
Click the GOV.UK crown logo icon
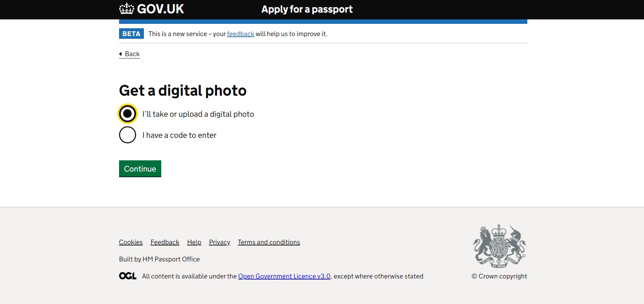(127, 9)
